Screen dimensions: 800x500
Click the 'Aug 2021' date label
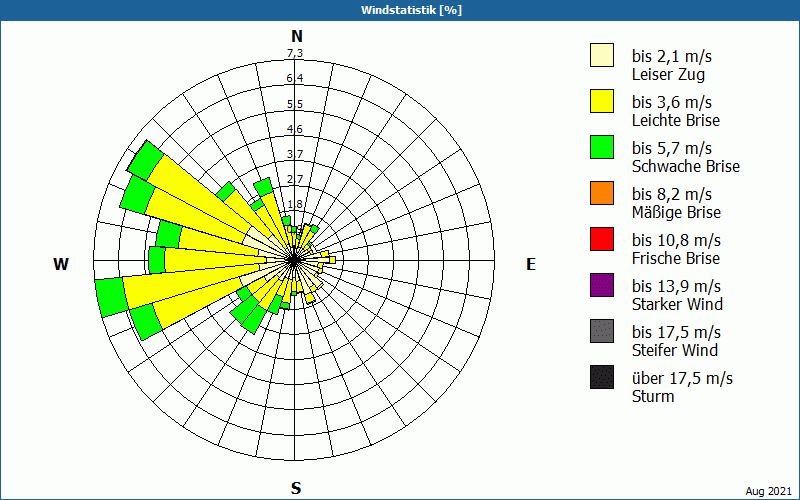(768, 491)
